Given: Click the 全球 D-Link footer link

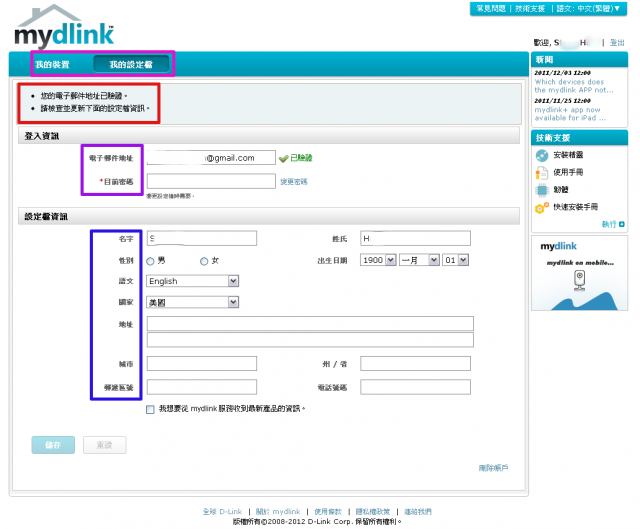Looking at the screenshot, I should coord(222,511).
